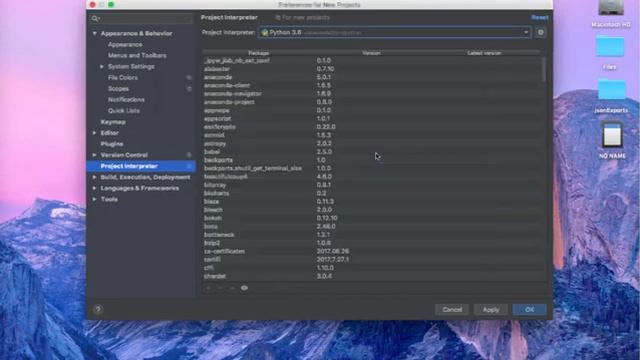Expand the Tools section
The width and height of the screenshot is (640, 360).
[95, 199]
